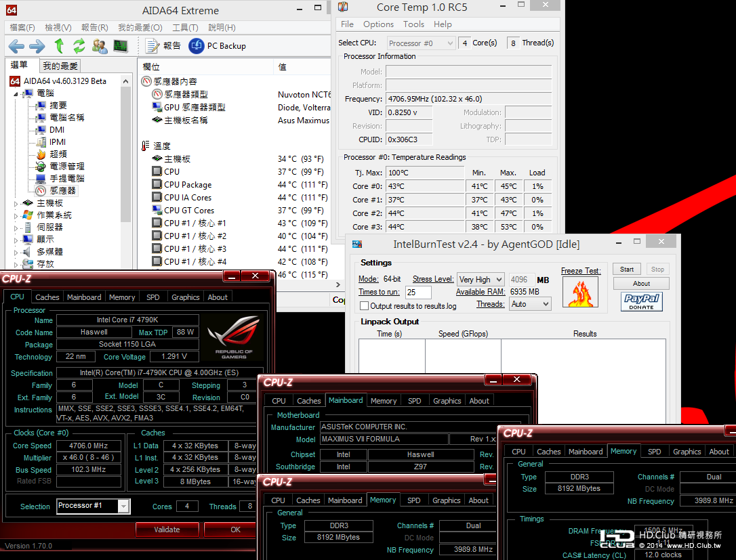Click the Start button in IntelBurnTest
Screen dimensions: 736x560
point(627,269)
